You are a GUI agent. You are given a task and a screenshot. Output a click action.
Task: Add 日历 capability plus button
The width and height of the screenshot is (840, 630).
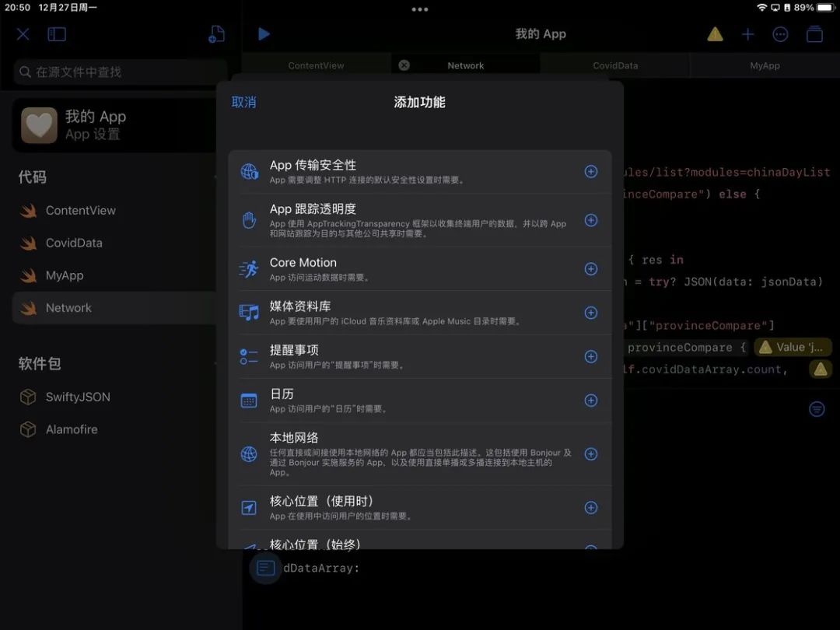[591, 401]
